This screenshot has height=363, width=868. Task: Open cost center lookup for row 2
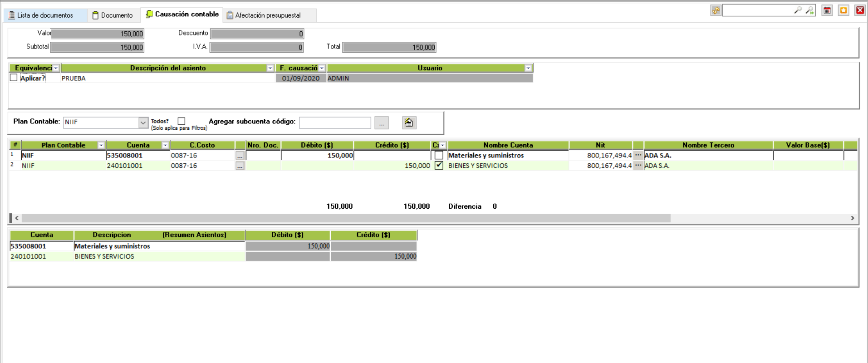[x=240, y=166]
